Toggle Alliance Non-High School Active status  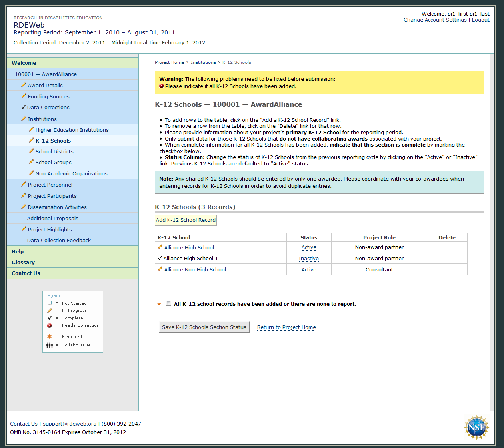click(x=308, y=270)
